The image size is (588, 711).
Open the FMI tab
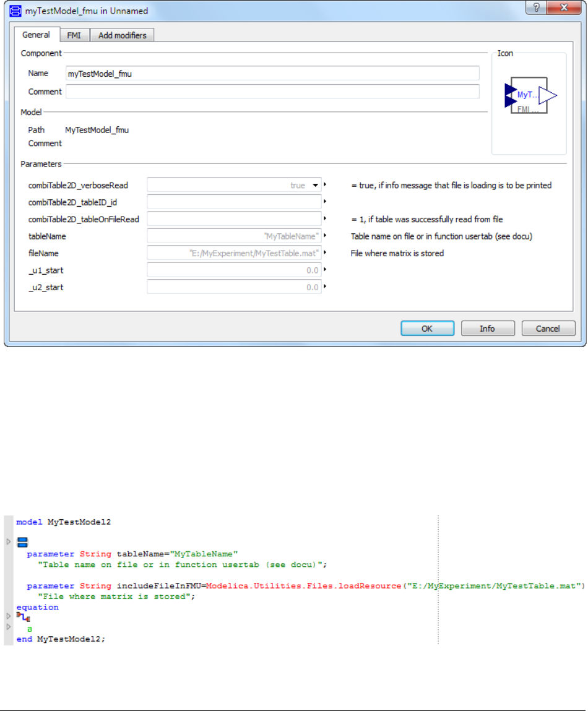click(x=74, y=35)
